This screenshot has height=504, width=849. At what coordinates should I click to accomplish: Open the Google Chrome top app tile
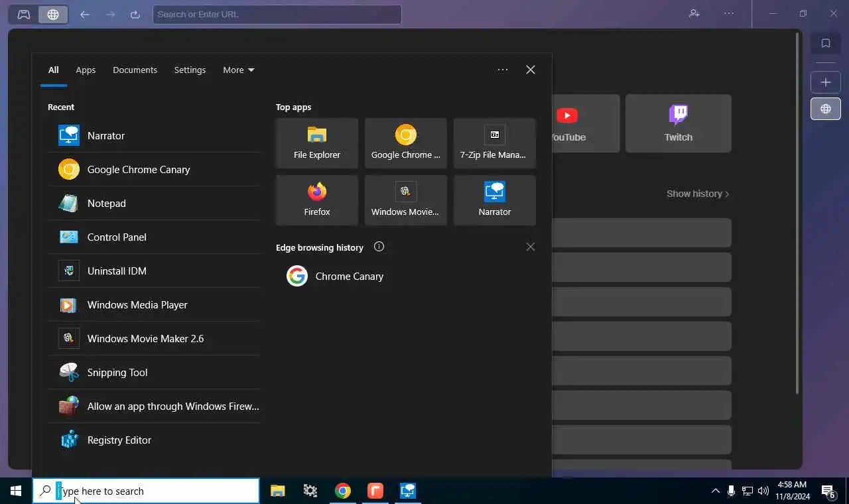tap(406, 143)
